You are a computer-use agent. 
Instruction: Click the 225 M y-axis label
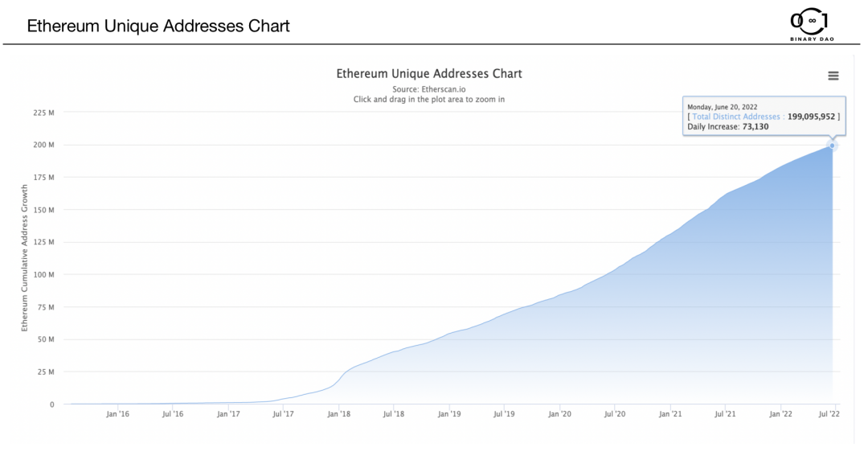coord(43,113)
